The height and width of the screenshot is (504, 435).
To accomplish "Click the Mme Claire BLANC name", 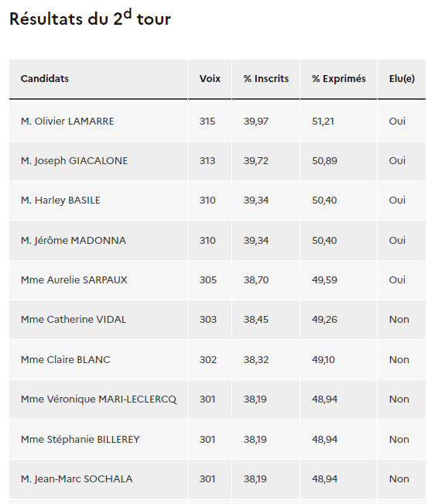I will tap(66, 360).
